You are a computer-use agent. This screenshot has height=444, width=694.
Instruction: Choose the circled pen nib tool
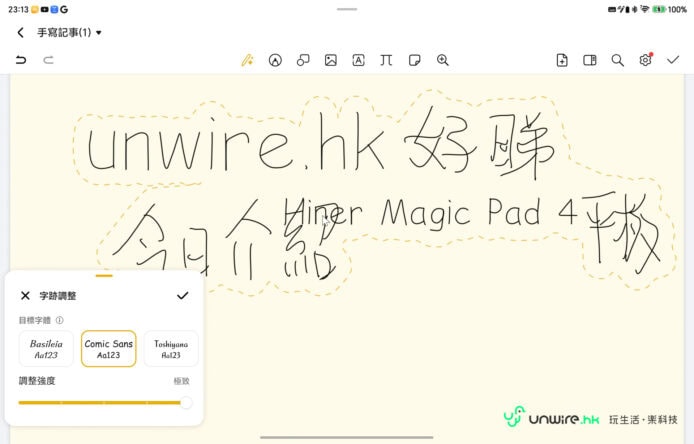(x=275, y=60)
